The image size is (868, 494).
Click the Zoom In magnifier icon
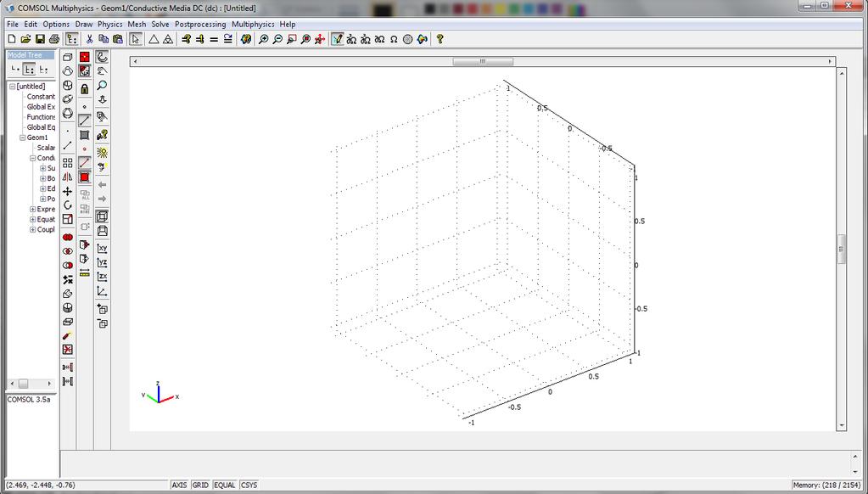click(264, 39)
